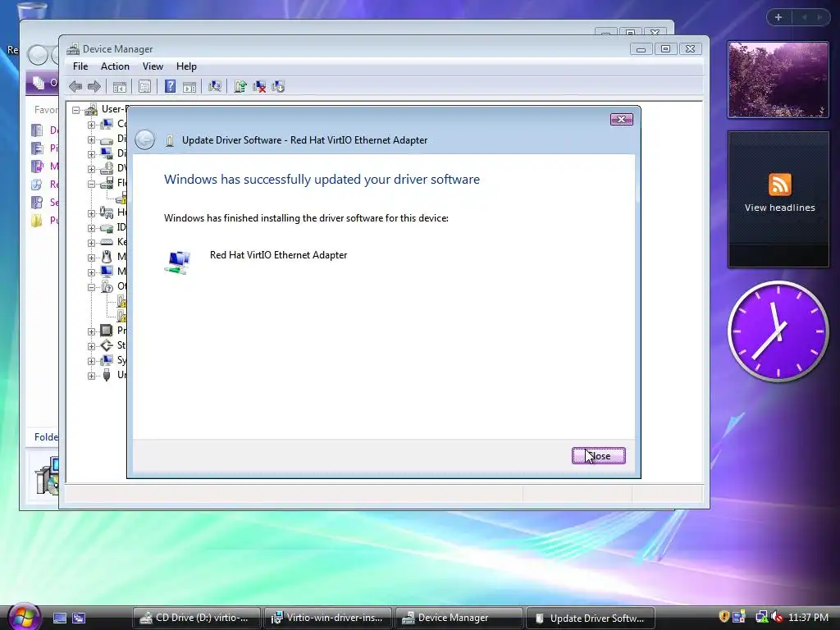Click the plus button to add sidebar gadgets
The height and width of the screenshot is (630, 840).
778,17
